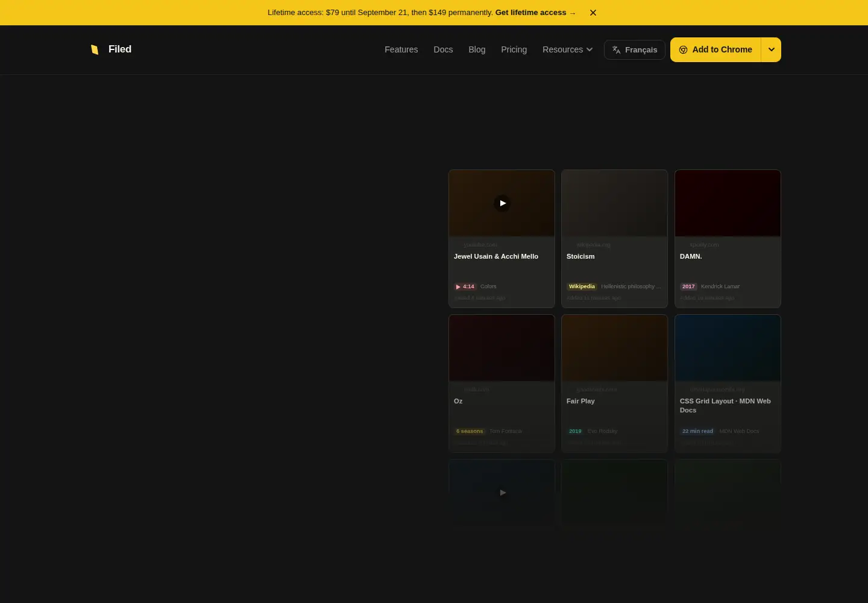Click the Add to Chrome button
This screenshot has width=868, height=603.
715,49
